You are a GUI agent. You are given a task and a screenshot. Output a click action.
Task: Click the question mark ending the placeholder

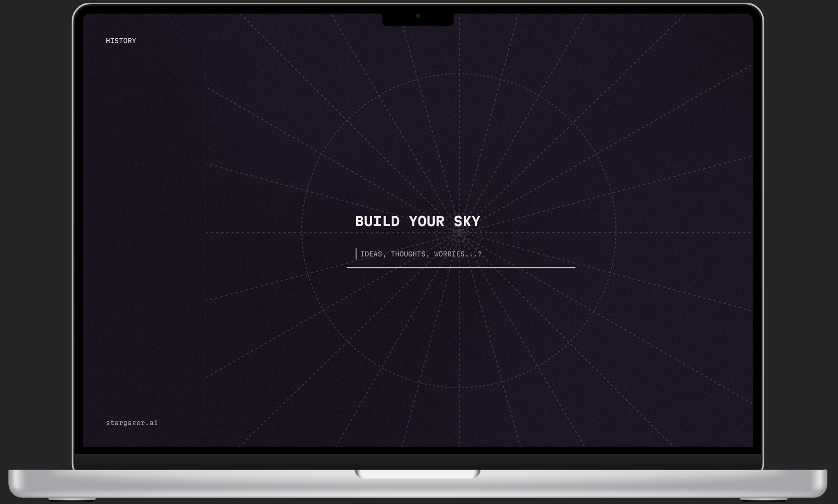[x=480, y=254]
